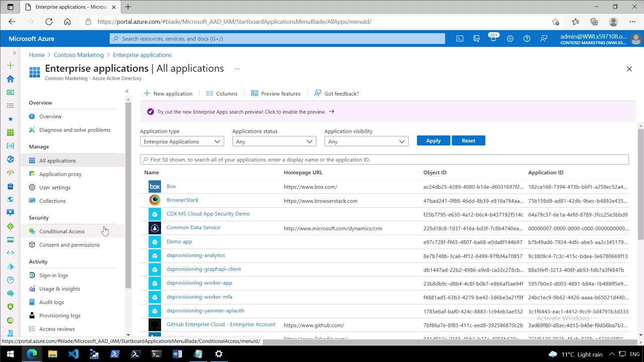The image size is (644, 362).
Task: Open Azure notifications bell
Action: (493, 39)
